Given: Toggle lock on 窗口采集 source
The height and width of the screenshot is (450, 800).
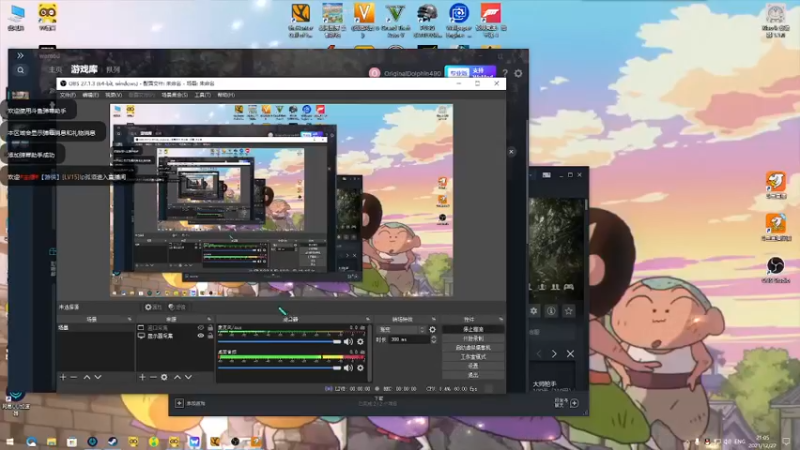Looking at the screenshot, I should pyautogui.click(x=210, y=328).
